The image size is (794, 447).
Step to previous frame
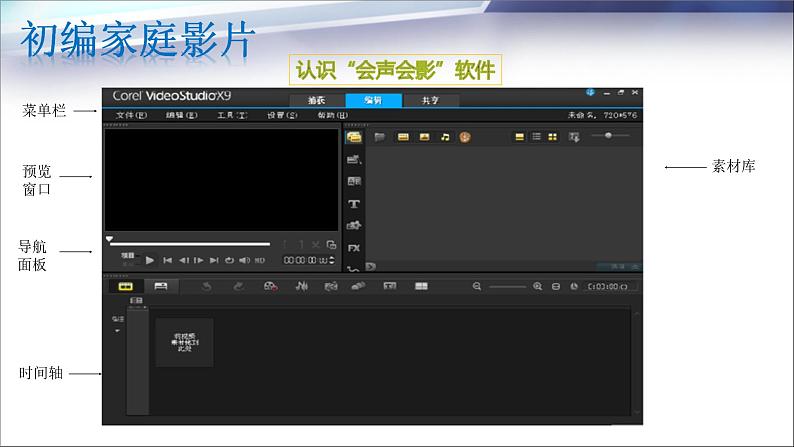coord(184,260)
